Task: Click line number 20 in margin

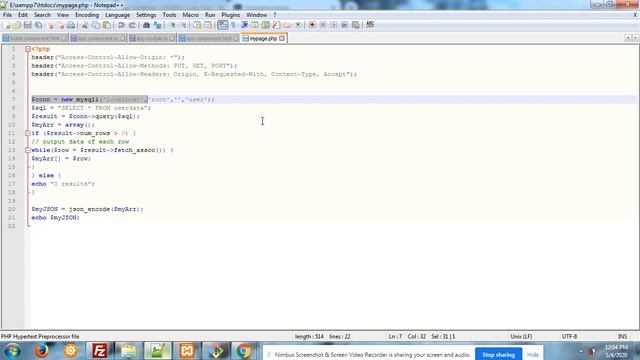Action: 11,209
